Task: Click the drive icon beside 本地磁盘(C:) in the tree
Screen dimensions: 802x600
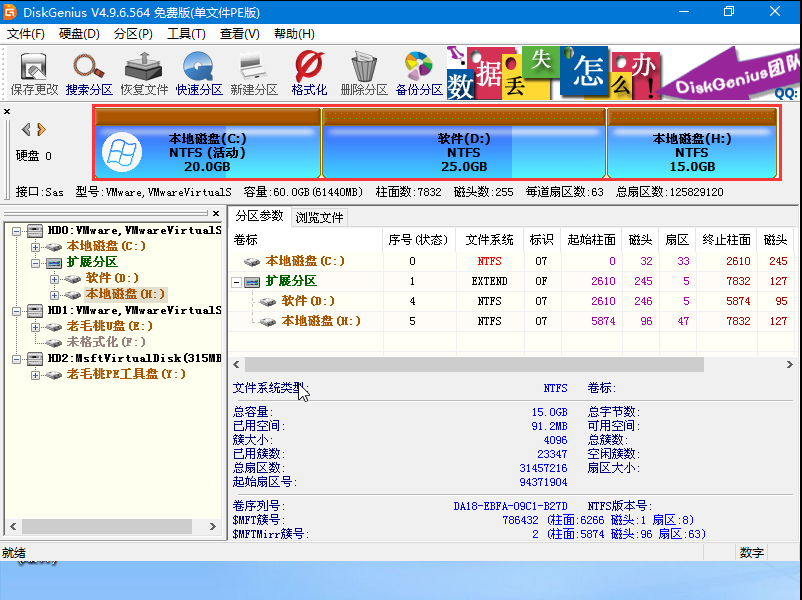Action: tap(54, 247)
